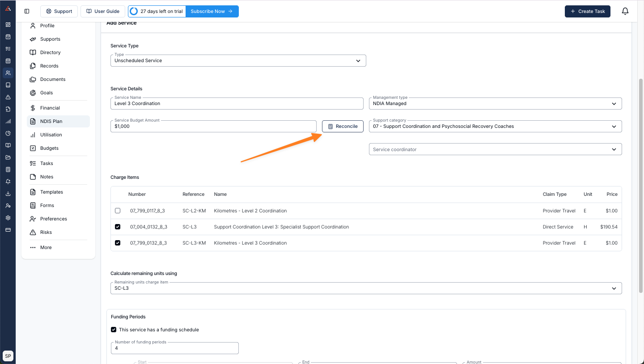
Task: Open the download icon in left rail
Action: [x=8, y=194]
